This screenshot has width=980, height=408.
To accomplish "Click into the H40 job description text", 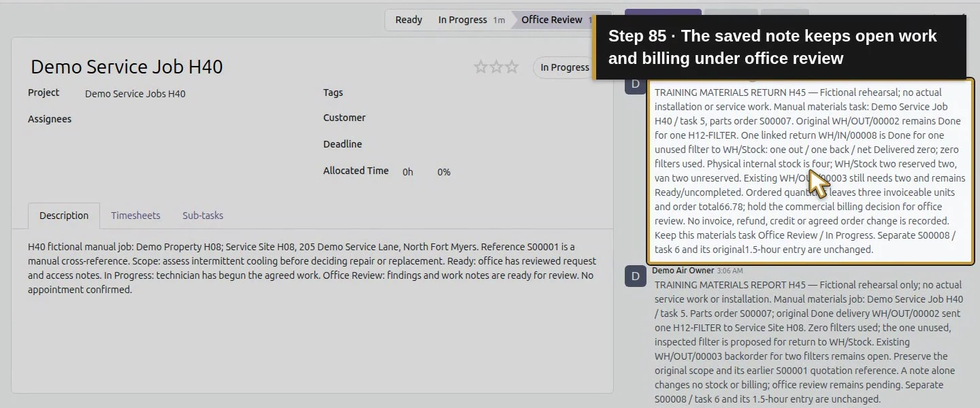I will coord(313,268).
